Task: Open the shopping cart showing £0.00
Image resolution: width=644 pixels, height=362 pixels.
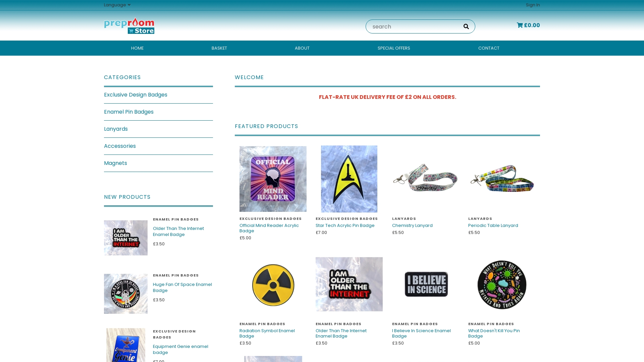Action: coord(528,25)
